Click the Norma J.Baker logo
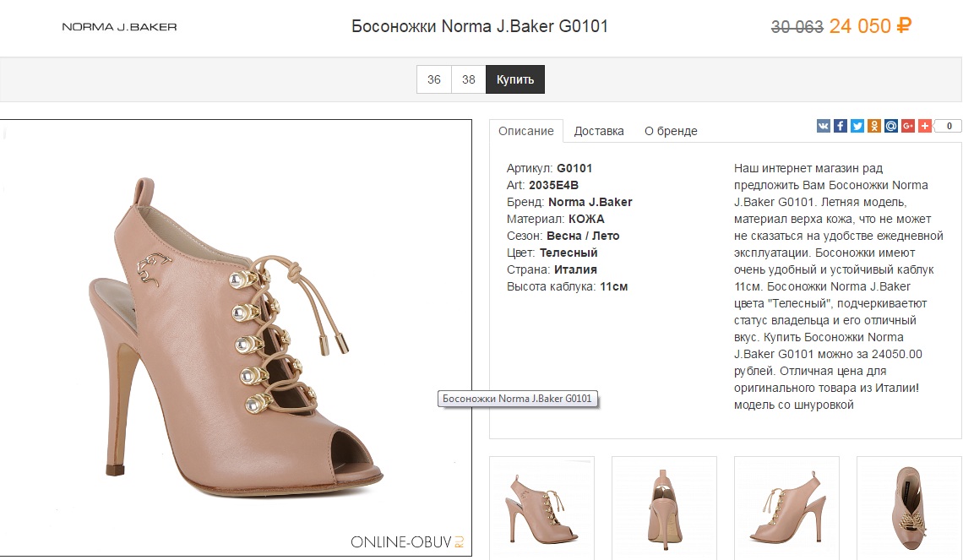The width and height of the screenshot is (963, 560). pos(119,27)
